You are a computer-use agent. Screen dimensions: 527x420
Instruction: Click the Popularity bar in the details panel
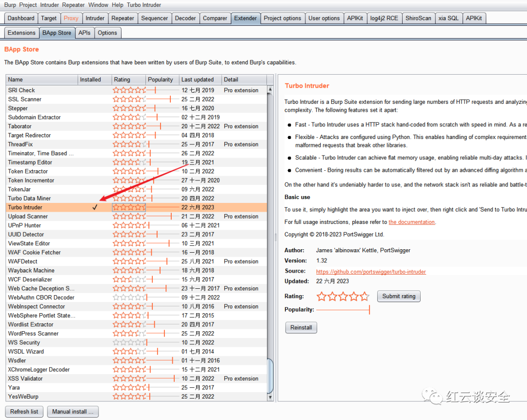343,309
